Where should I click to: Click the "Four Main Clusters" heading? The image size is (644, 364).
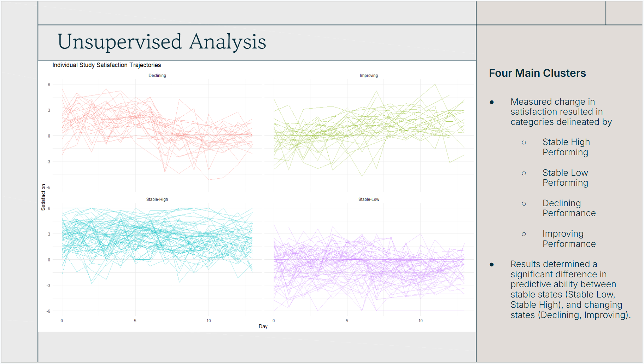537,73
